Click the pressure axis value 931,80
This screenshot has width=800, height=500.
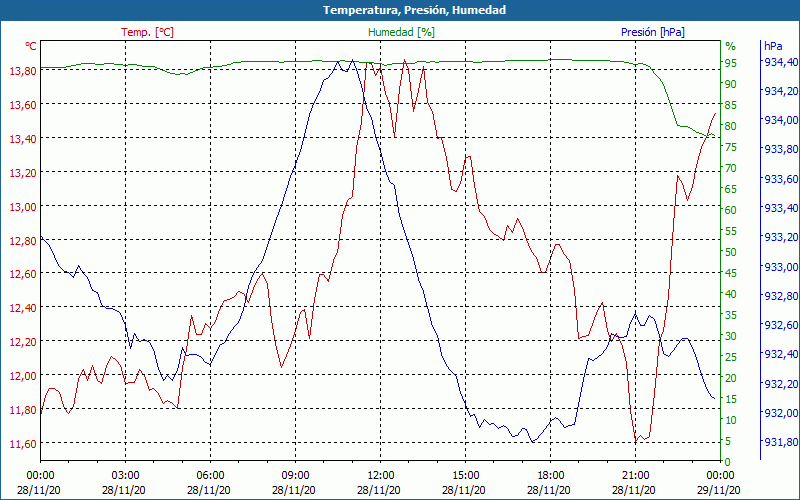tap(780, 442)
